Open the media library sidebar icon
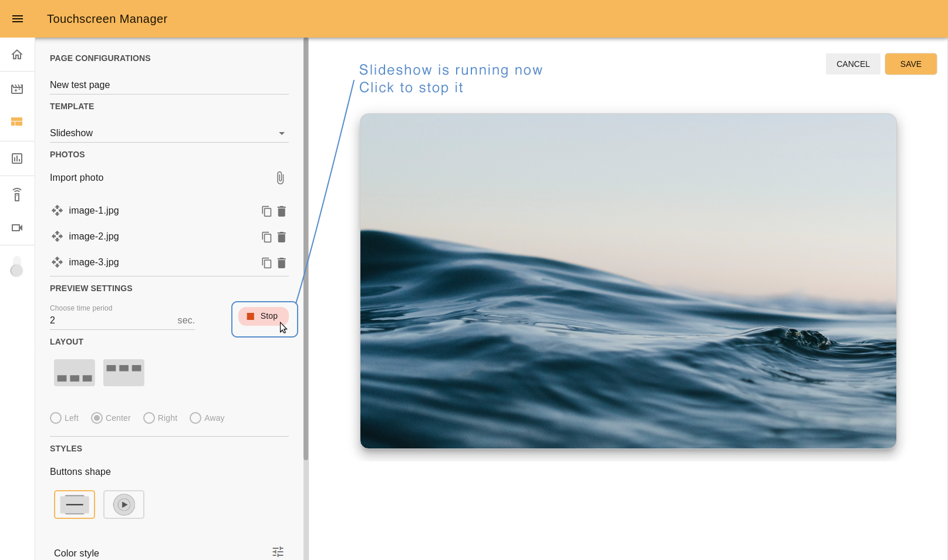This screenshot has width=948, height=560. point(17,89)
